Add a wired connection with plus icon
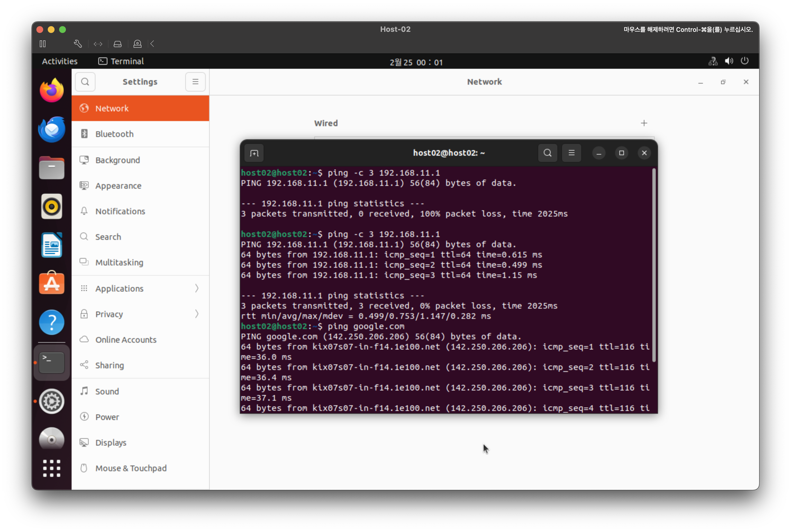Image resolution: width=791 pixels, height=532 pixels. [644, 123]
